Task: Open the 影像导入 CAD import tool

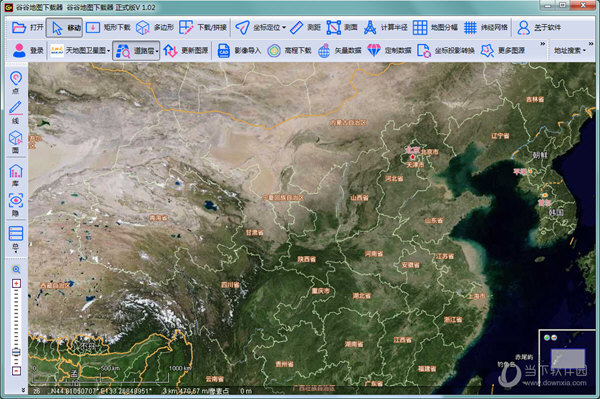Action: pyautogui.click(x=239, y=50)
